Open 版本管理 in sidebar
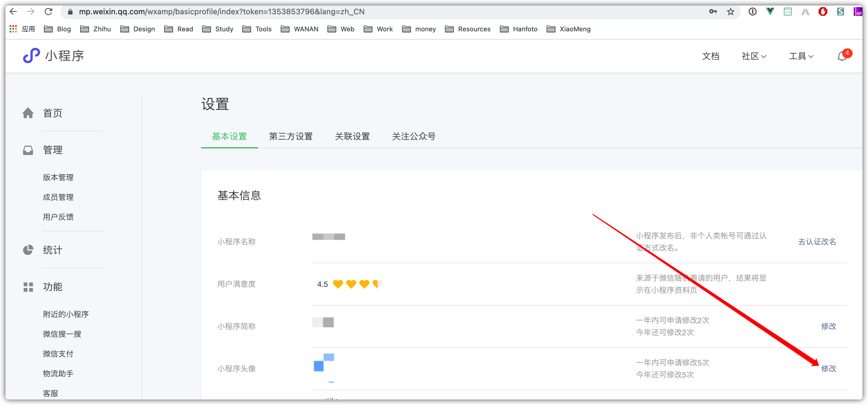The width and height of the screenshot is (868, 405). pyautogui.click(x=58, y=177)
